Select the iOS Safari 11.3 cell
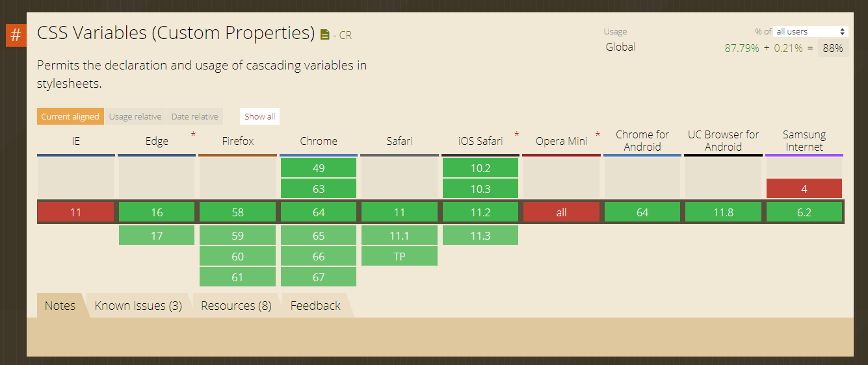Image resolution: width=868 pixels, height=365 pixels. coord(480,235)
